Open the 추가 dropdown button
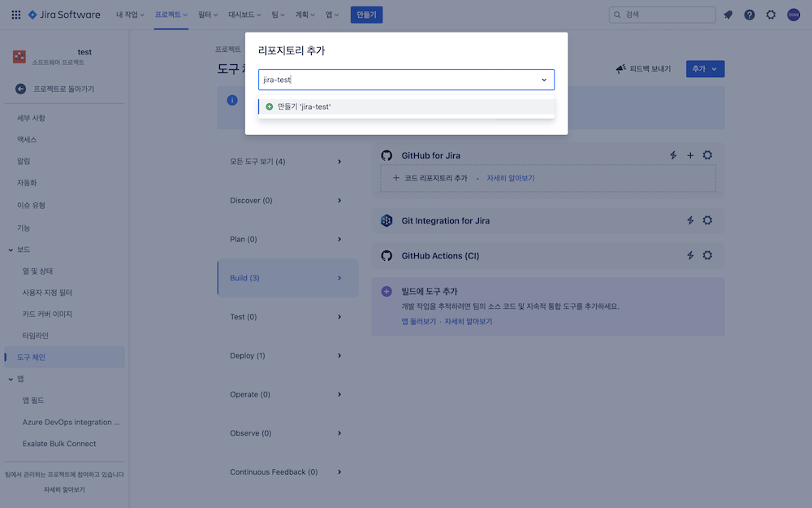The width and height of the screenshot is (812, 508). tap(705, 69)
